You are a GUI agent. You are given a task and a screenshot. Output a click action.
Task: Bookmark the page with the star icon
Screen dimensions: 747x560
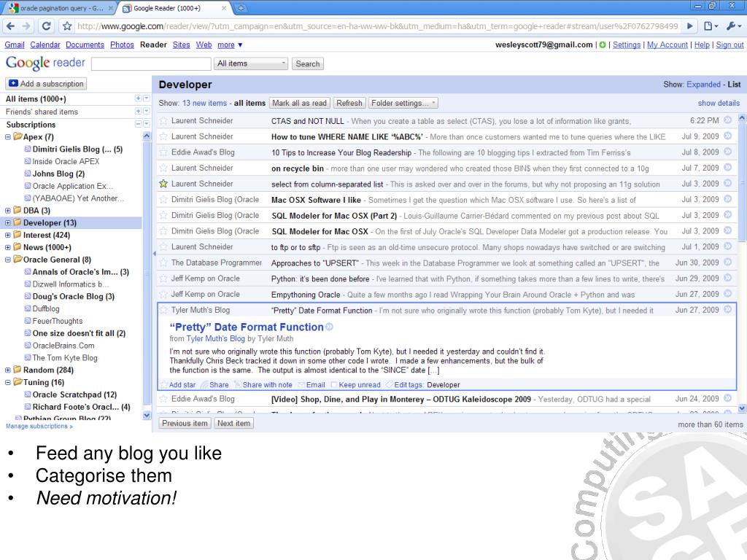point(67,26)
